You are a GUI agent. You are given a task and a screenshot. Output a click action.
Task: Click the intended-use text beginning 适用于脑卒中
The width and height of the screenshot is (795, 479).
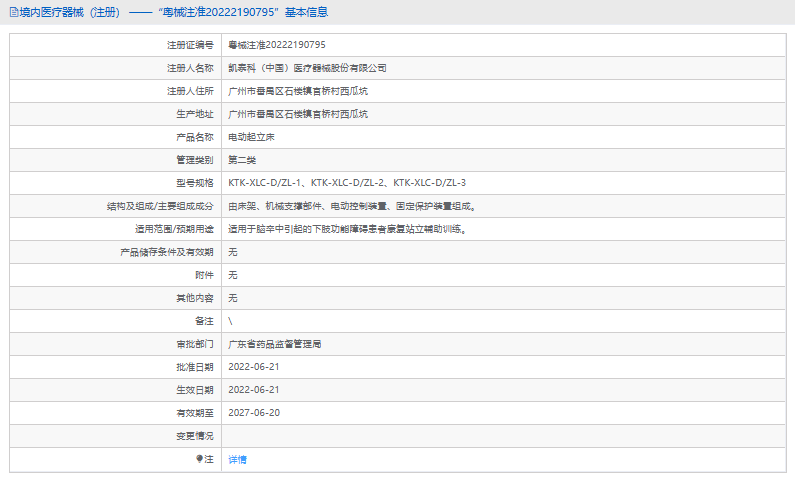click(347, 229)
